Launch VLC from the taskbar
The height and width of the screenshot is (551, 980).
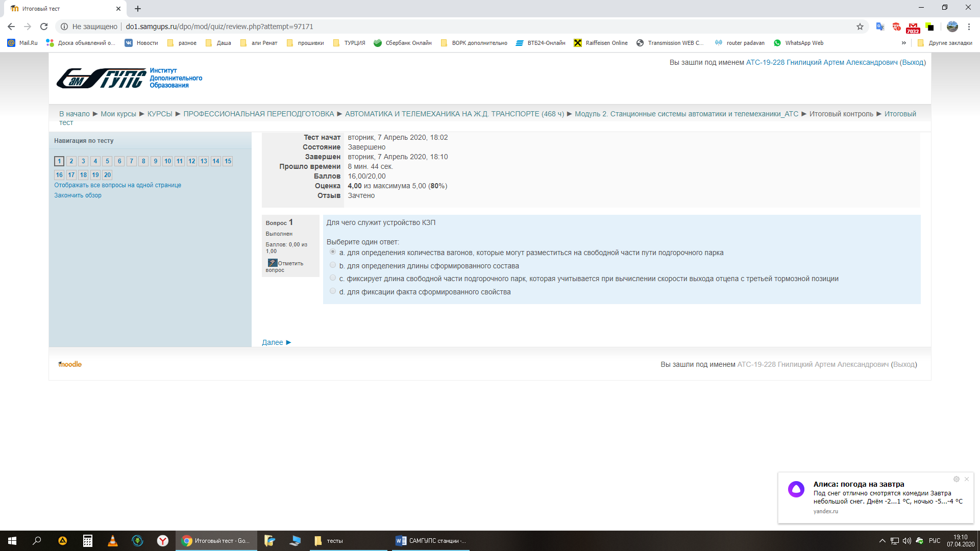[x=113, y=541]
